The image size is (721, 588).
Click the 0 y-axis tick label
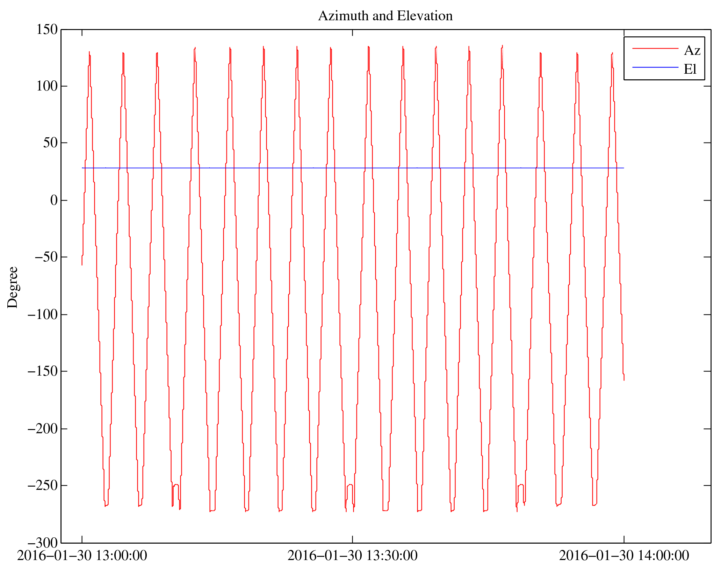point(54,201)
